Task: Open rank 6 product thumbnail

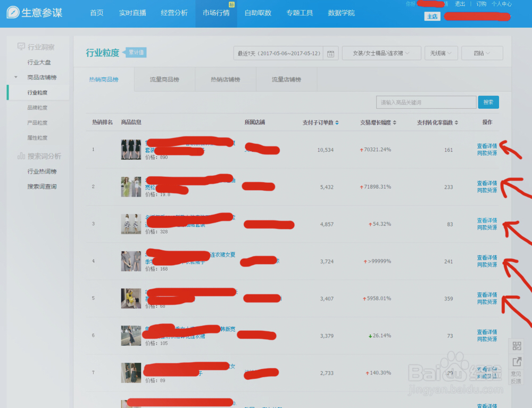Action: (x=131, y=336)
